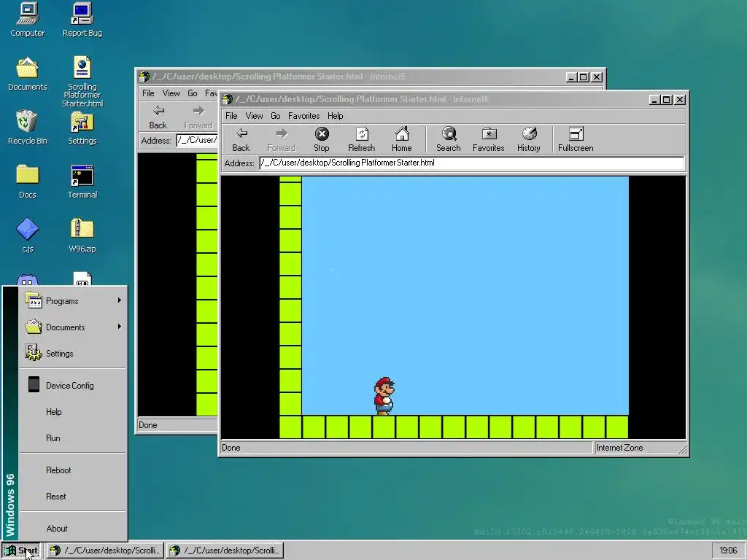Open File menu in background browser window
The height and width of the screenshot is (560, 747).
click(x=148, y=93)
